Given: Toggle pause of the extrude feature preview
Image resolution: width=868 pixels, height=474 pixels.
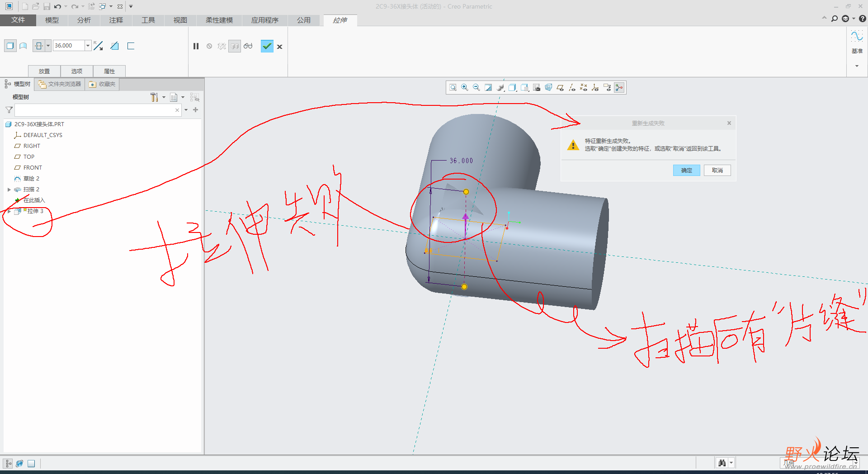Looking at the screenshot, I should 196,46.
